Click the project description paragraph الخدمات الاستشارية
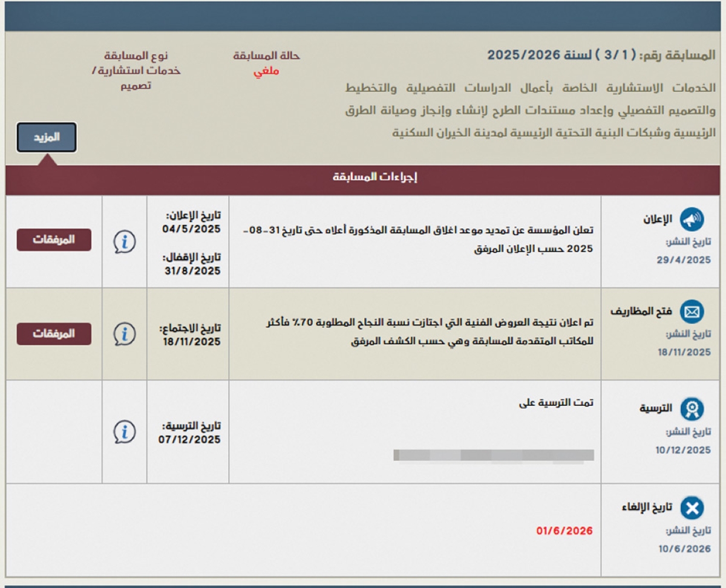The height and width of the screenshot is (588, 726). tap(530, 110)
